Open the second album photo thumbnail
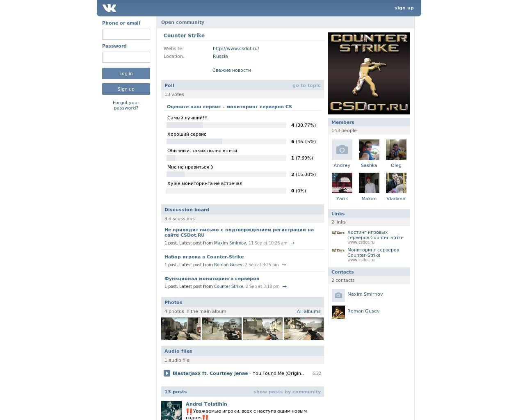 click(221, 329)
